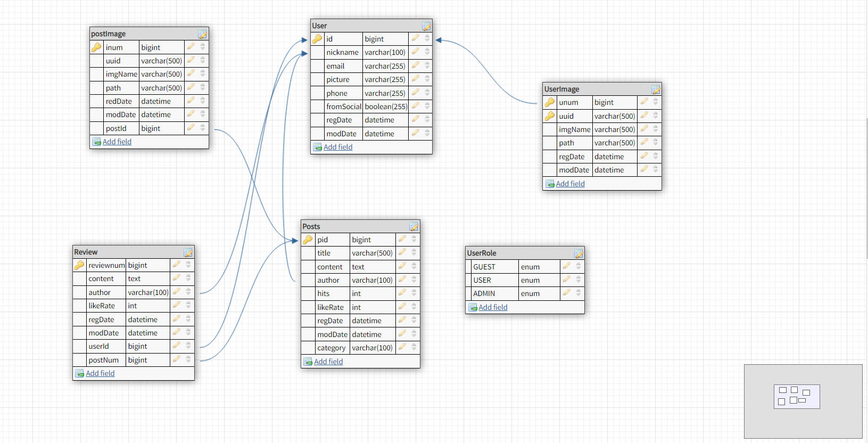Reorder the author field in Review
868x443 pixels.
(x=188, y=292)
